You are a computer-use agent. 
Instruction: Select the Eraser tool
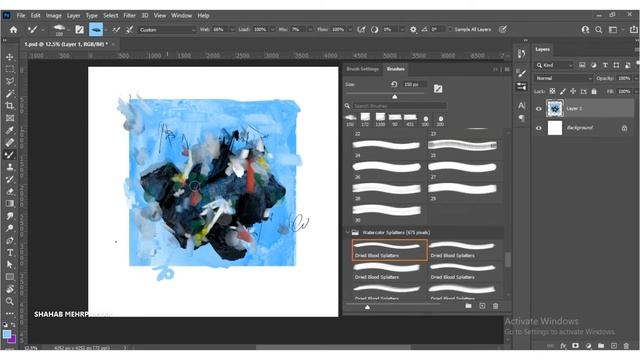coord(9,191)
